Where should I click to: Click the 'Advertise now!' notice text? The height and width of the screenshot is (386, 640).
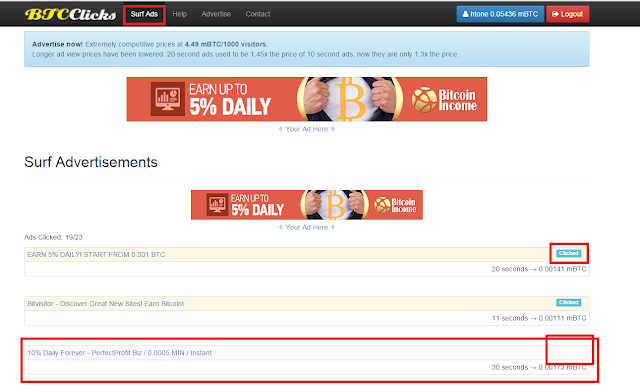[x=57, y=44]
